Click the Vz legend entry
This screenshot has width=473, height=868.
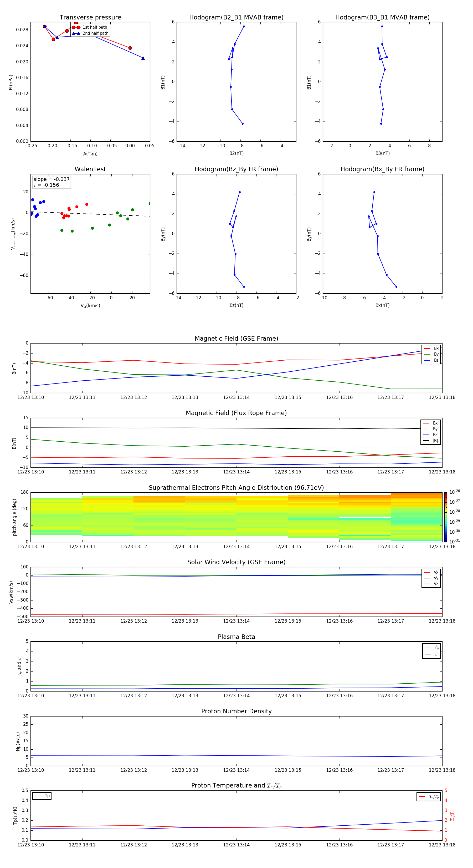pyautogui.click(x=431, y=584)
